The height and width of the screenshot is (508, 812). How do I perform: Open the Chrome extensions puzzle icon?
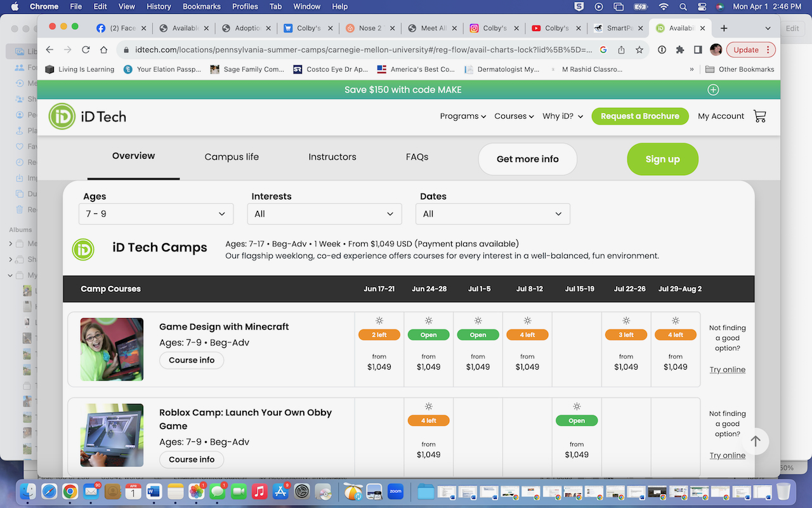(x=680, y=50)
